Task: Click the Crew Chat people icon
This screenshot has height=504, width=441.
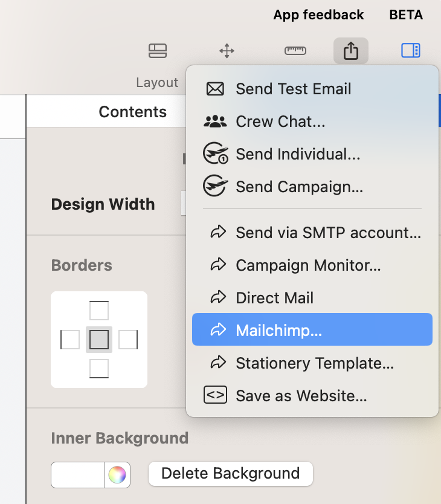Action: tap(215, 121)
